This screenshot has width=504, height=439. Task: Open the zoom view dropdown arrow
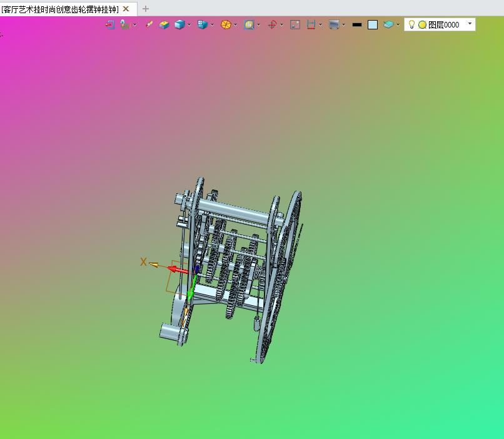tap(258, 25)
